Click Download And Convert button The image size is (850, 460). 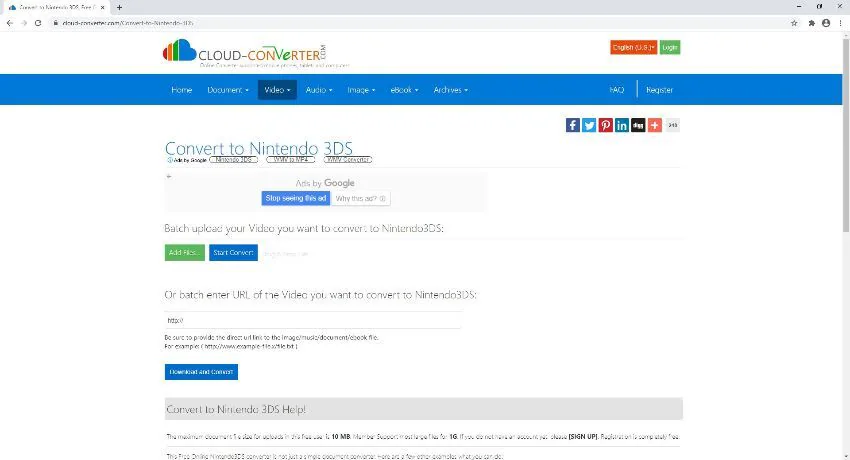coord(201,372)
